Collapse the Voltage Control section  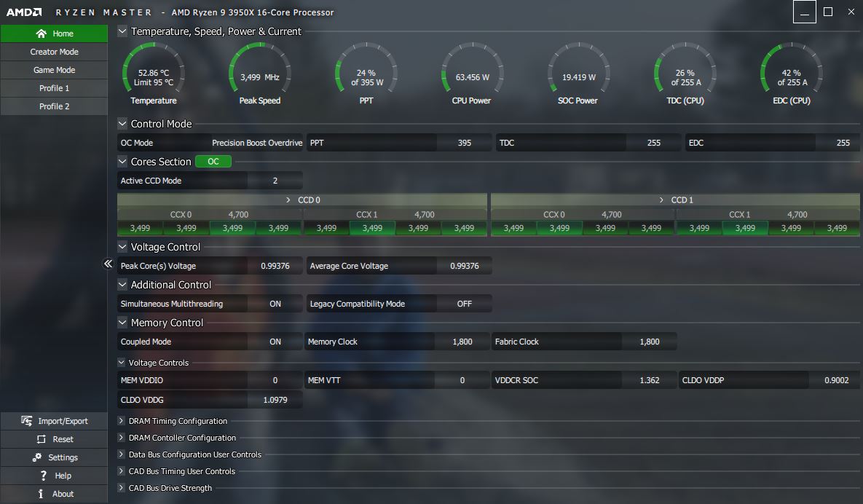(x=122, y=247)
